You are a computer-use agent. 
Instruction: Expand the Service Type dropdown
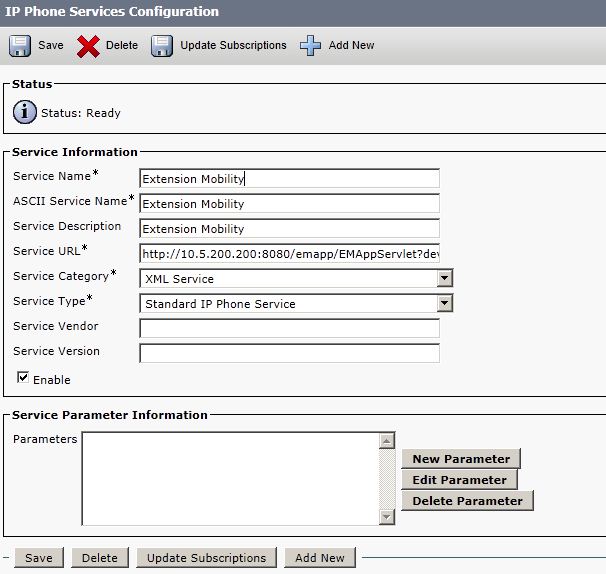tap(445, 303)
